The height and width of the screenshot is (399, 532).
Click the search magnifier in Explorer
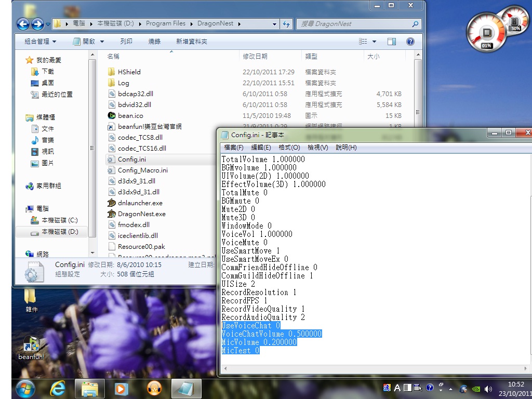tap(415, 24)
